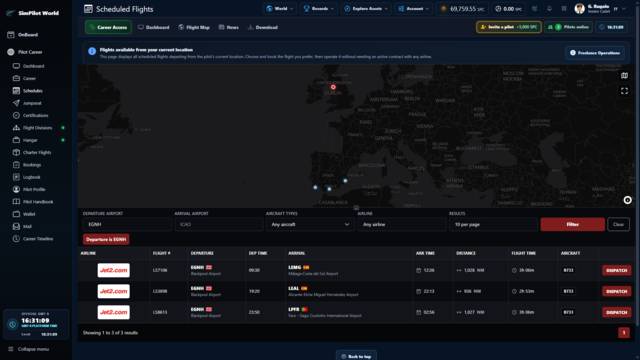The width and height of the screenshot is (640, 360).
Task: Select Schedules in the sidebar
Action: [28, 91]
